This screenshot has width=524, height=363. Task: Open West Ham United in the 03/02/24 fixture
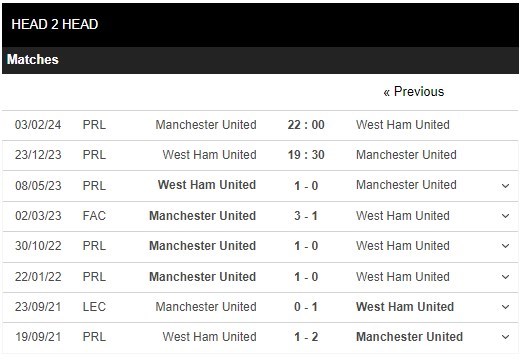coord(403,125)
